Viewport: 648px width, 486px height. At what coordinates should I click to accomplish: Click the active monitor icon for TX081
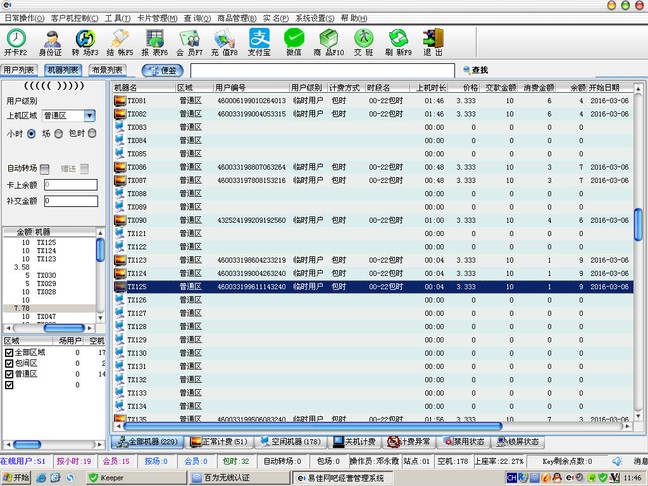click(120, 100)
